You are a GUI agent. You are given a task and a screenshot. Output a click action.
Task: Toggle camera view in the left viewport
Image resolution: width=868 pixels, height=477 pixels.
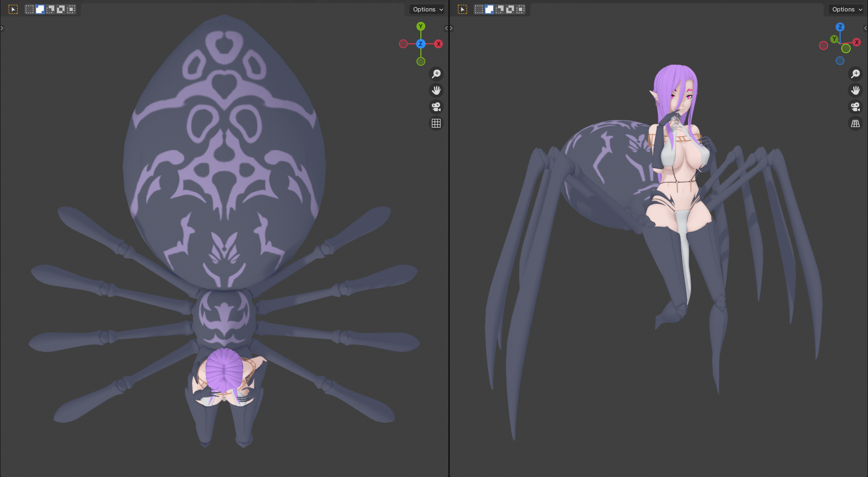[x=436, y=107]
